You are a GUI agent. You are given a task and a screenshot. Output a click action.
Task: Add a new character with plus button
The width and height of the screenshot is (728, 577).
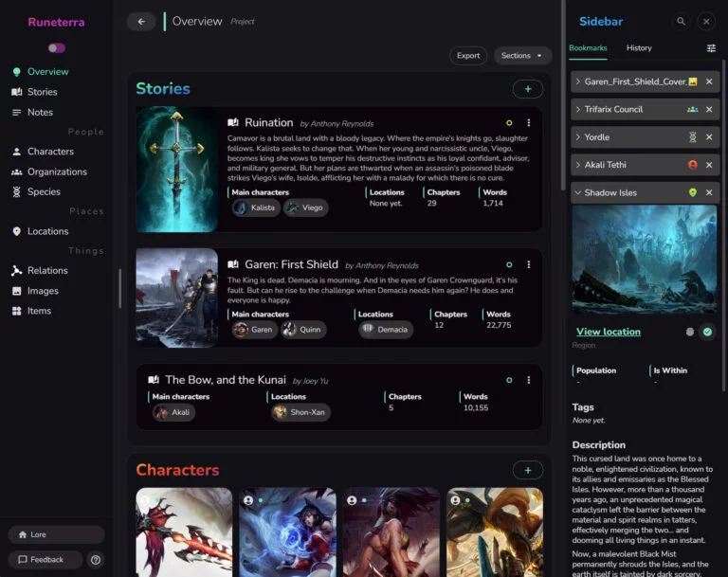tap(528, 470)
